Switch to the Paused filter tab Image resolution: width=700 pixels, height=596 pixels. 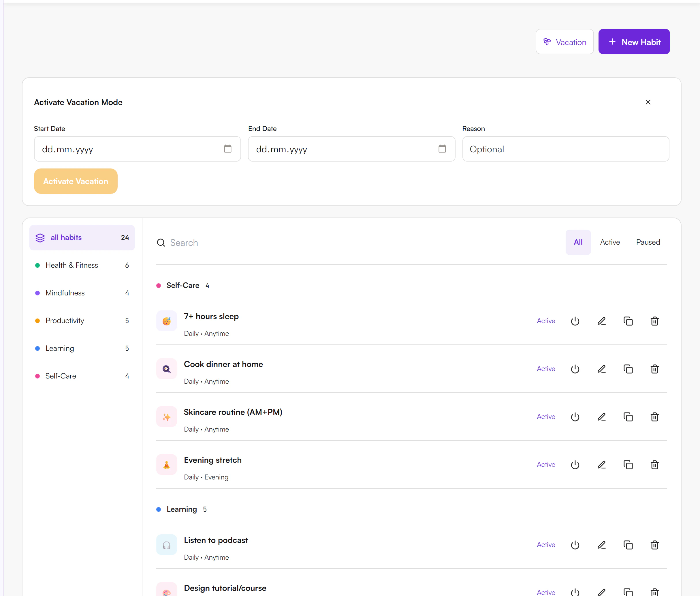tap(648, 242)
